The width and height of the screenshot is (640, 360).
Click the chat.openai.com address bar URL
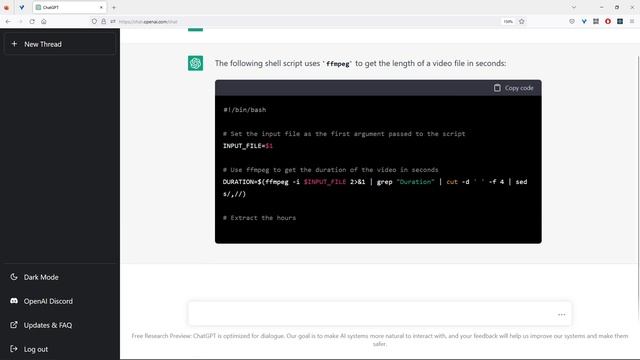click(148, 22)
